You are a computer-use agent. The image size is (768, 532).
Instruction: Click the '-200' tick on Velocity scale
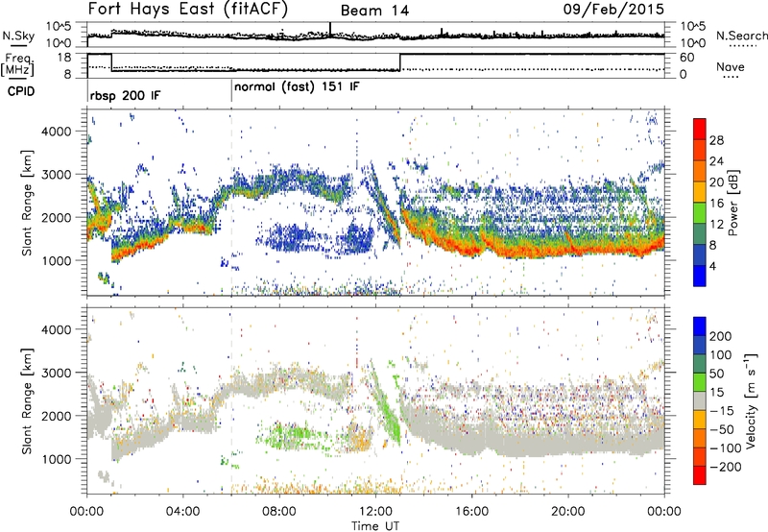[725, 467]
